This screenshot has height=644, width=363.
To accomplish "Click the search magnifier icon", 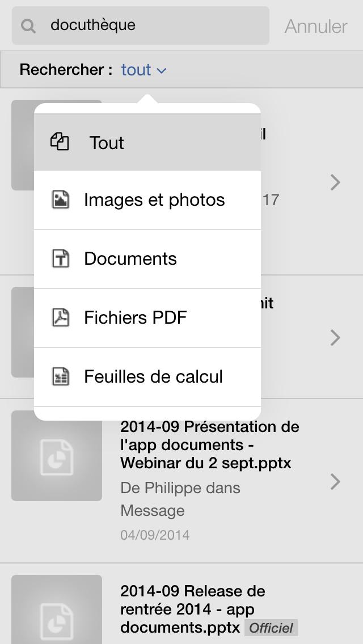I will pos(28,26).
